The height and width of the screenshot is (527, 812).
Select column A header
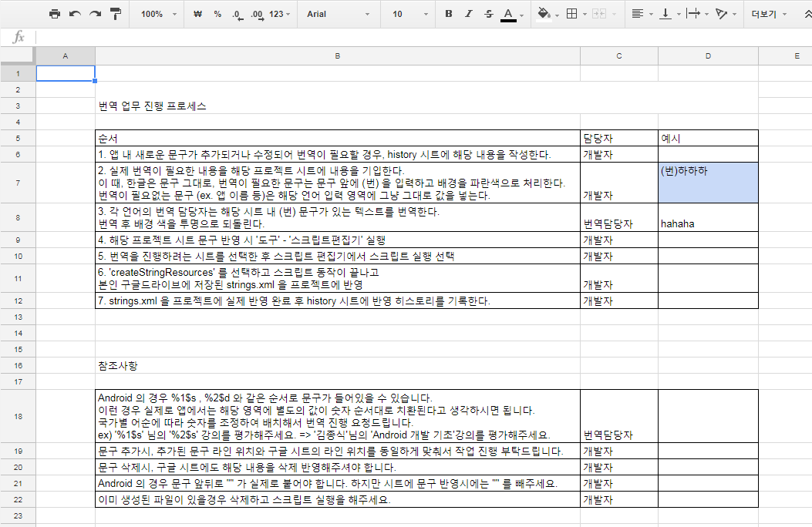coord(66,55)
